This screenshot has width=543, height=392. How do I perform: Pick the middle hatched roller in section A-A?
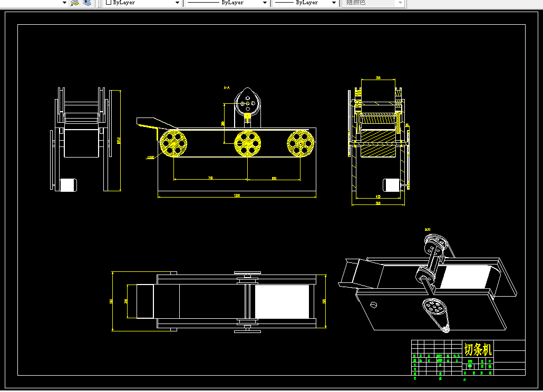tap(248, 144)
